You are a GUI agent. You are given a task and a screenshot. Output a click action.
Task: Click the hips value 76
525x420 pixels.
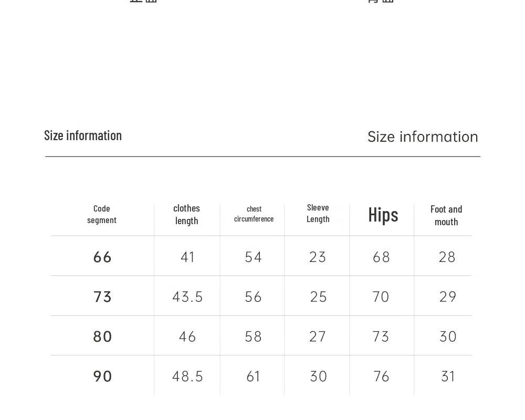pos(381,376)
